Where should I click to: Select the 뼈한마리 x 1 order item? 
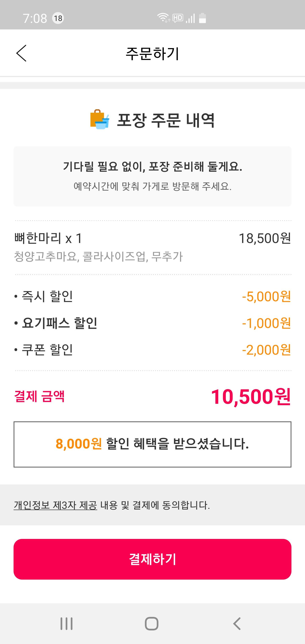tap(48, 238)
